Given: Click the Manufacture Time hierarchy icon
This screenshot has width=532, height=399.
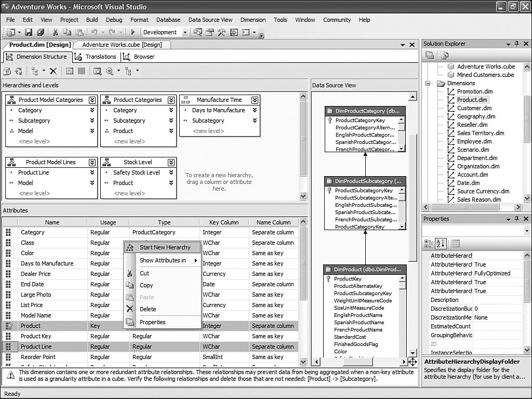Looking at the screenshot, I should coord(185,100).
